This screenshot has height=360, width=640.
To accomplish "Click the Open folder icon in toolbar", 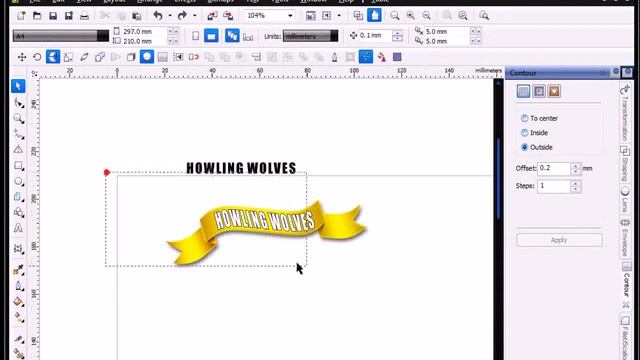I will [37, 16].
